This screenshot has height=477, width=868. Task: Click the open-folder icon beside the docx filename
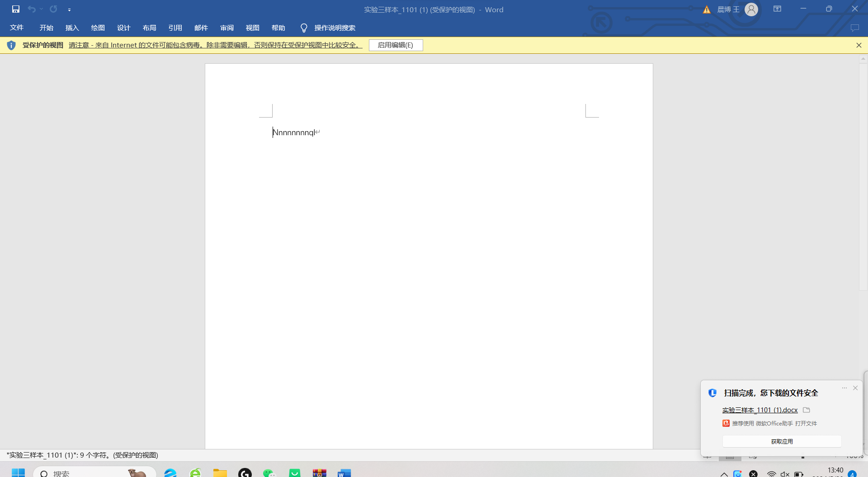pos(807,410)
